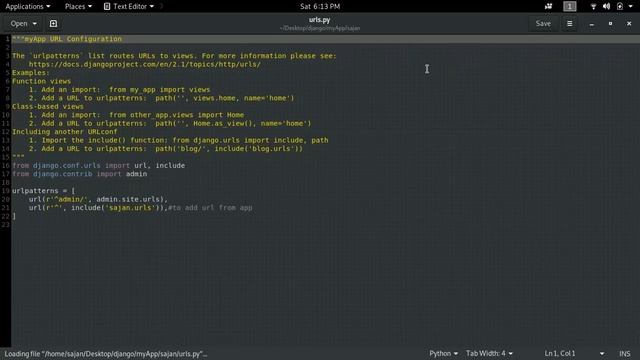The image size is (640, 360).
Task: Open the Wi-Fi network indicator
Action: point(593,6)
